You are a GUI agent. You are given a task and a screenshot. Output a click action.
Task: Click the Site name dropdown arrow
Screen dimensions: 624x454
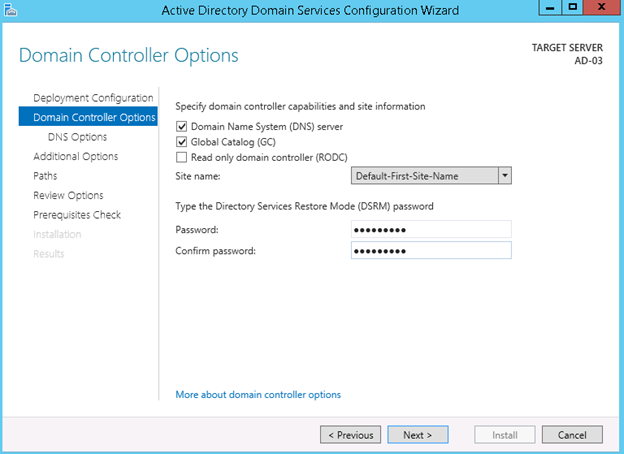[x=504, y=175]
